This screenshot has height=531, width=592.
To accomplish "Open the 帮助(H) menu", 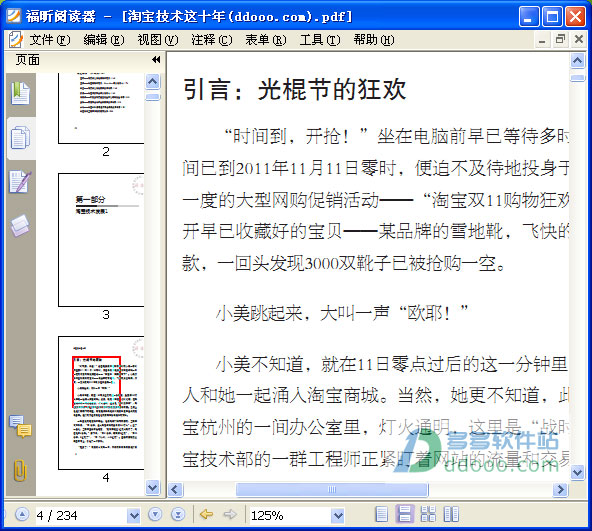I will coord(374,40).
